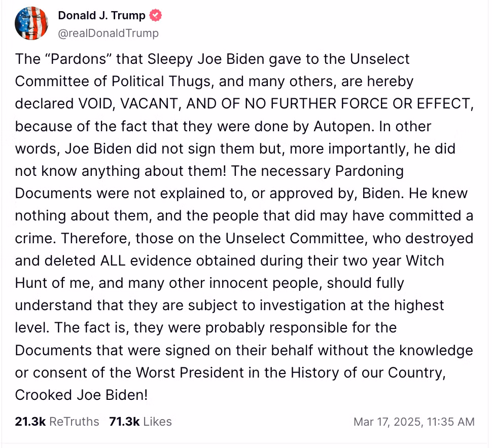Click the words "Witch Hunt" line ending
The image size is (492, 448).
(x=425, y=261)
